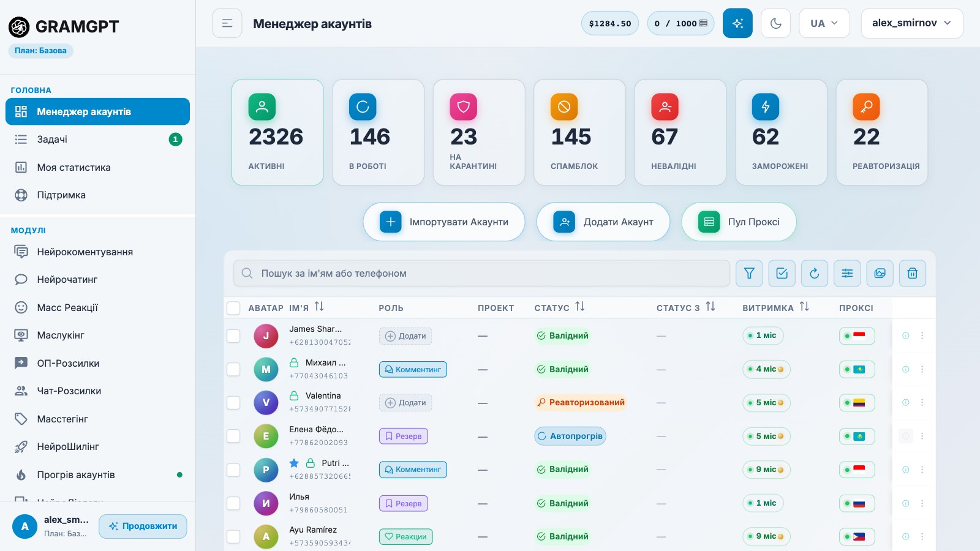Open Масстегінг module

[97, 419]
